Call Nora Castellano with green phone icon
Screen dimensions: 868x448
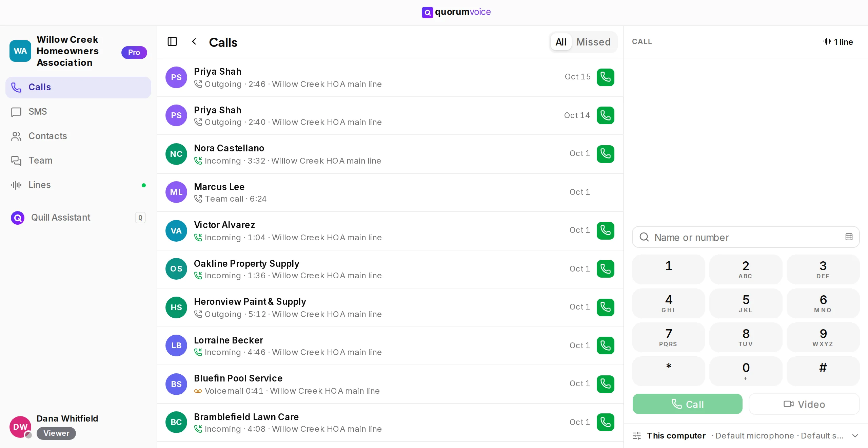pyautogui.click(x=606, y=154)
